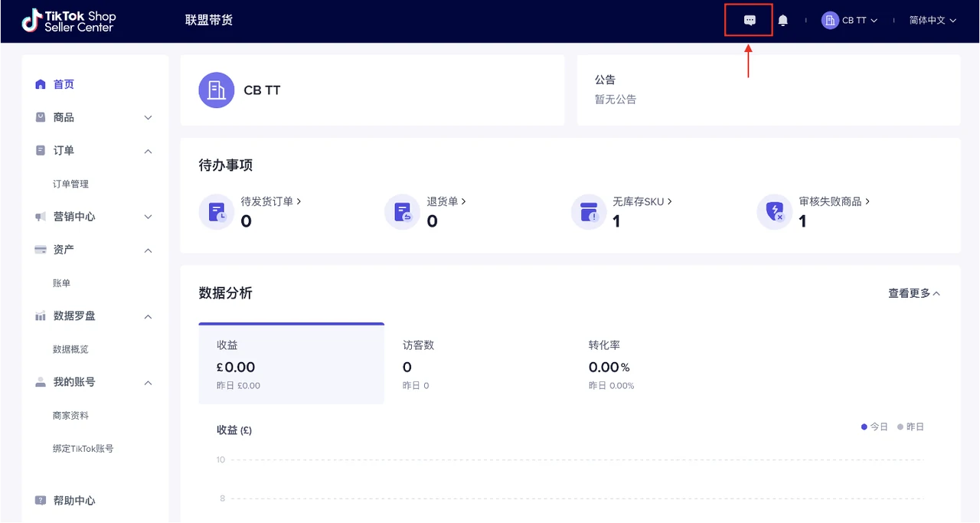
Task: Go to 绑定TikTok账号 page
Action: [x=83, y=449]
